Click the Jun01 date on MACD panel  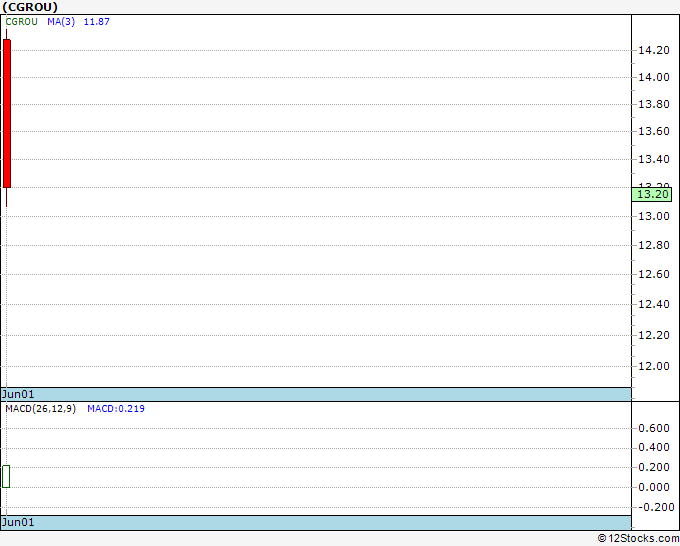point(18,522)
